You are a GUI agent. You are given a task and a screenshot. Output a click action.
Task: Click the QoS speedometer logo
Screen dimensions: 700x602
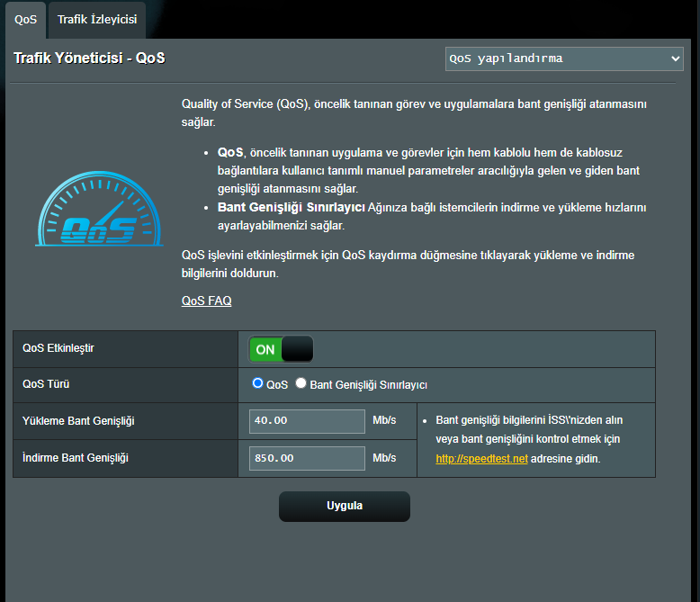coord(86,210)
